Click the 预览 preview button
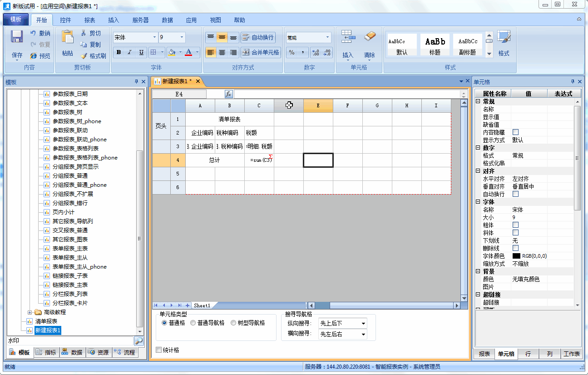Image resolution: width=588 pixels, height=375 pixels. pyautogui.click(x=40, y=56)
